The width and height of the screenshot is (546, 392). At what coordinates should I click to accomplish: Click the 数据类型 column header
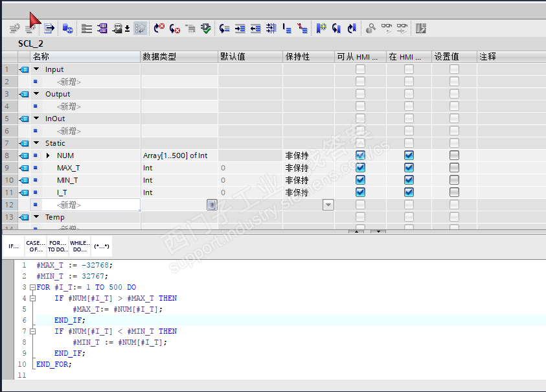[x=159, y=56]
